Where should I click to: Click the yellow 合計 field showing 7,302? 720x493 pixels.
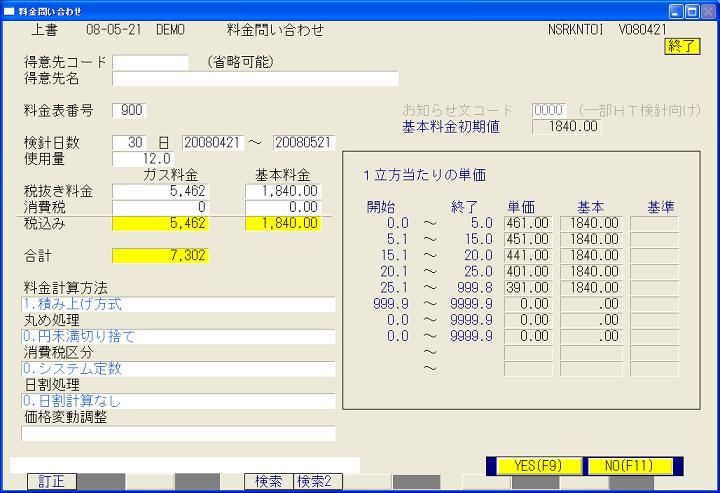161,256
